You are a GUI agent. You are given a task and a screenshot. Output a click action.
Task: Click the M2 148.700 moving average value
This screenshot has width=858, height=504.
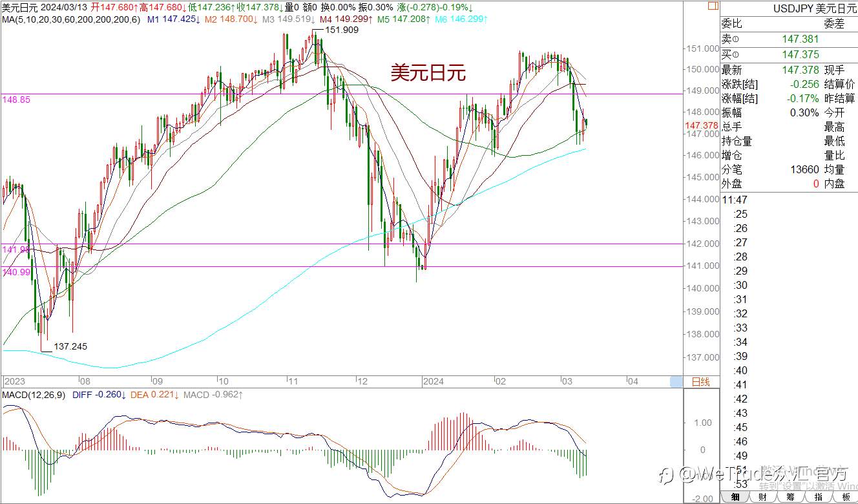(x=231, y=19)
